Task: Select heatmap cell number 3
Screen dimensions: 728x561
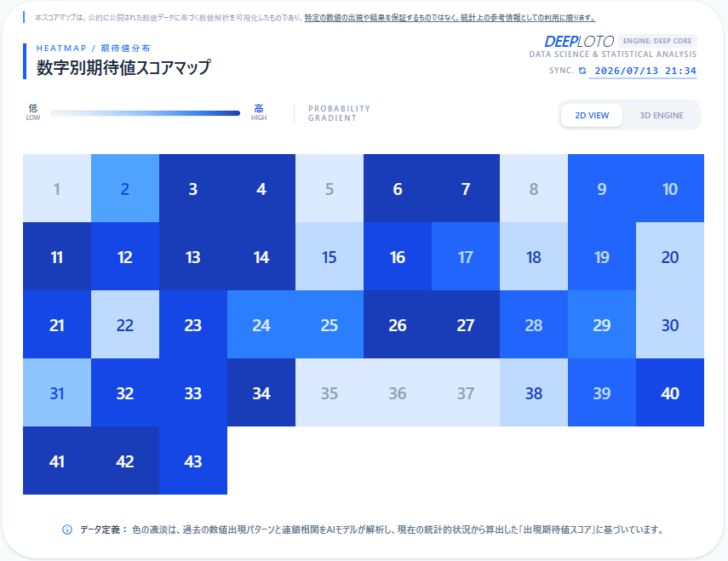Action: [193, 188]
